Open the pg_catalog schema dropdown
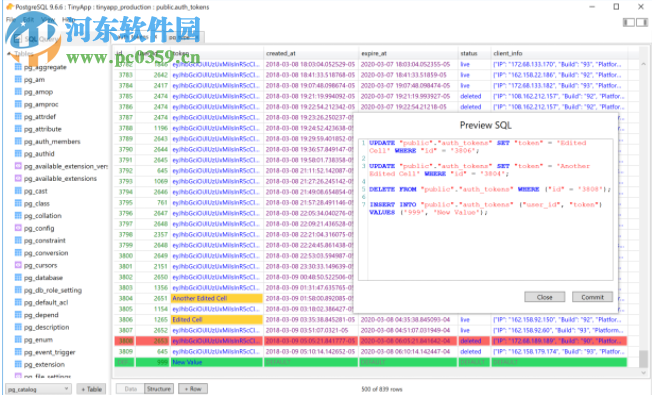Viewport: 652px width, 395px height. [x=38, y=389]
